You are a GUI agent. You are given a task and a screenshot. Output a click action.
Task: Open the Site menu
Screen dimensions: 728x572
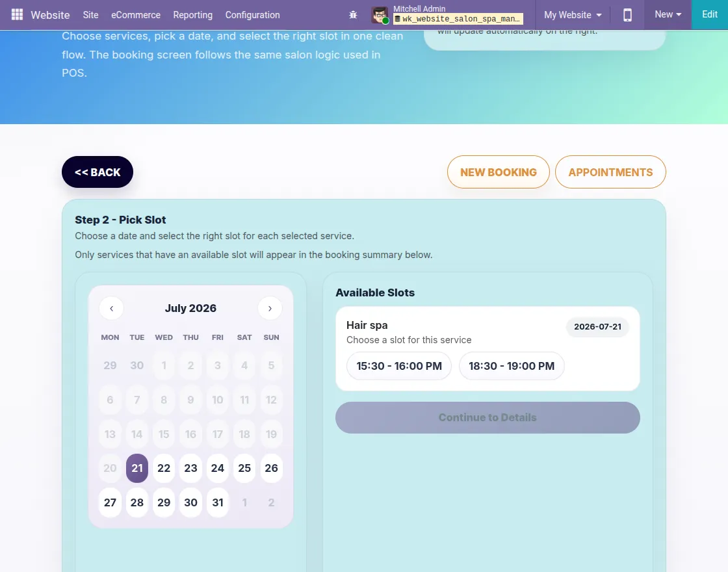(x=90, y=15)
